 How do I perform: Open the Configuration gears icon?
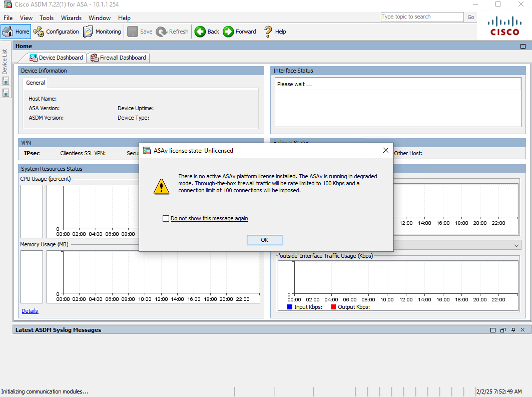tap(39, 32)
